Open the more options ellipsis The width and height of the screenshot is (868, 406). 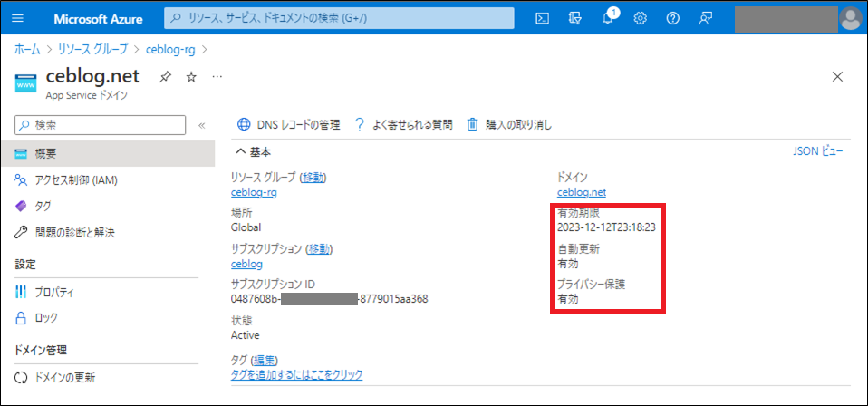tap(217, 76)
